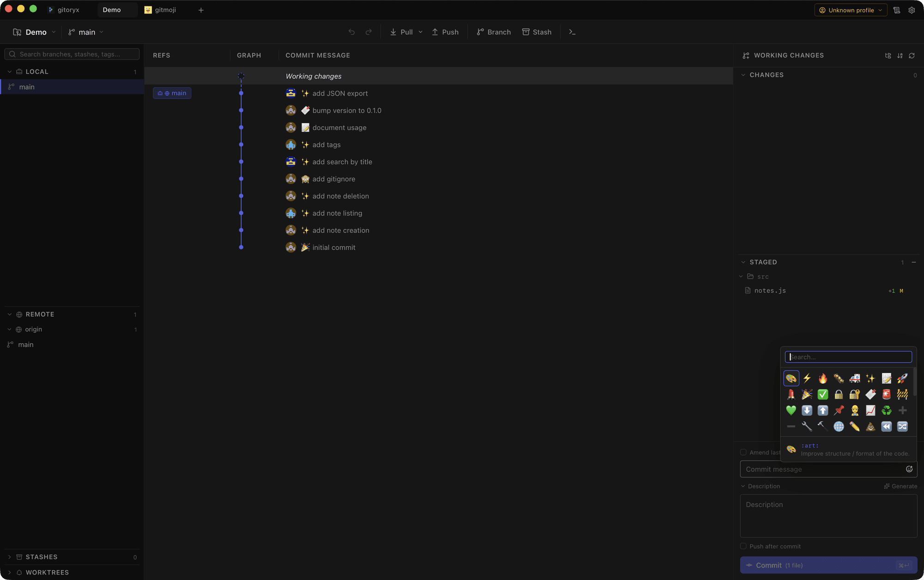Screen dimensions: 924x580
Task: Collapse the CHANGES section
Action: (x=743, y=75)
